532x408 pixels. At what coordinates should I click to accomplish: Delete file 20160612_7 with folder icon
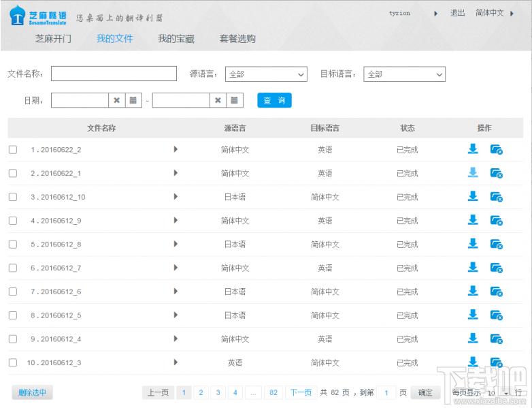(x=497, y=268)
